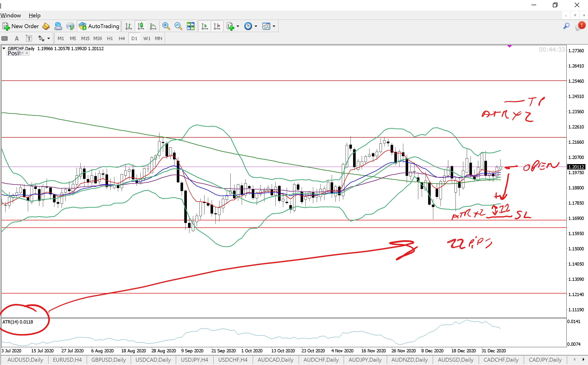Restore the Posit floating panel

click(x=22, y=53)
